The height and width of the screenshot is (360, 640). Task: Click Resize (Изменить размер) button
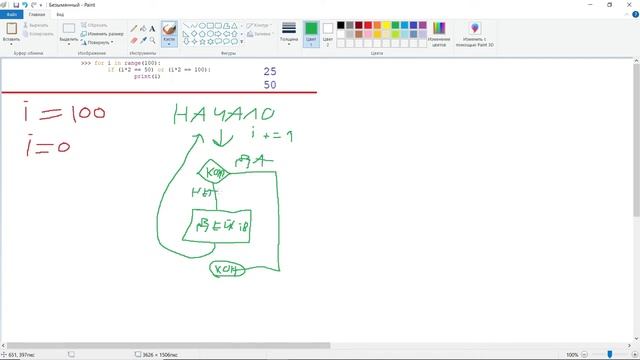click(x=102, y=34)
